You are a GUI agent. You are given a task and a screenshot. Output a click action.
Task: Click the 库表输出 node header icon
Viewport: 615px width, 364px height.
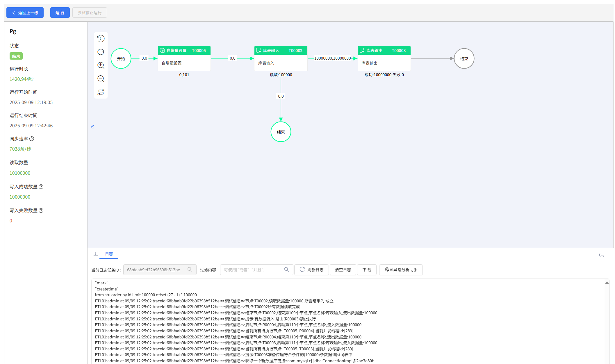pyautogui.click(x=362, y=50)
